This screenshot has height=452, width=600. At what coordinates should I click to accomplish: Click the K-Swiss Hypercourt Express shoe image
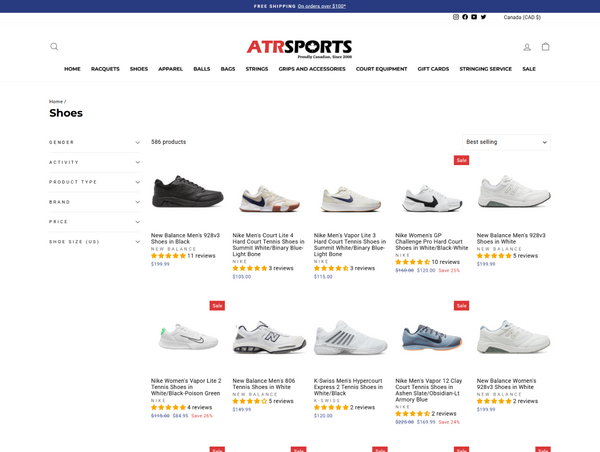click(x=351, y=338)
